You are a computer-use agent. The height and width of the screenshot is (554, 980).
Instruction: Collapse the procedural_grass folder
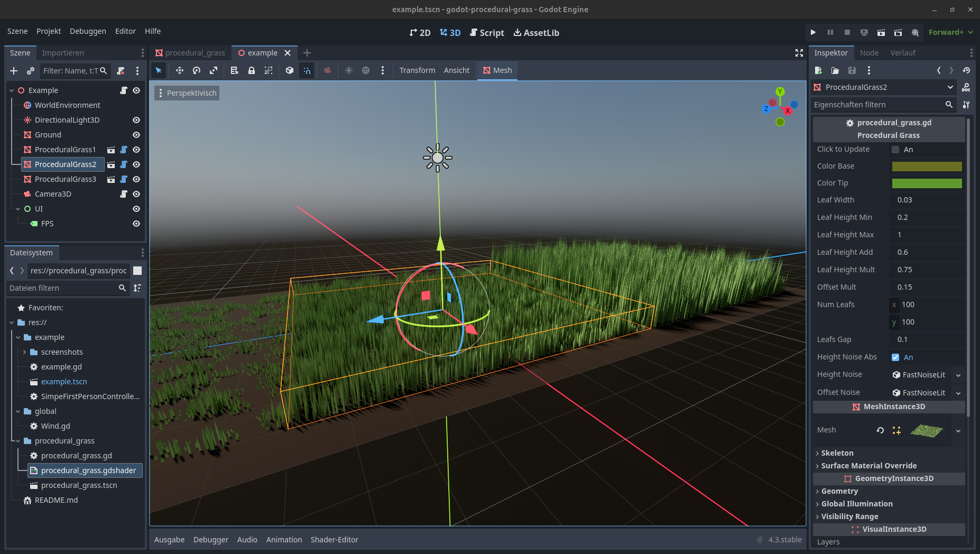coord(18,441)
